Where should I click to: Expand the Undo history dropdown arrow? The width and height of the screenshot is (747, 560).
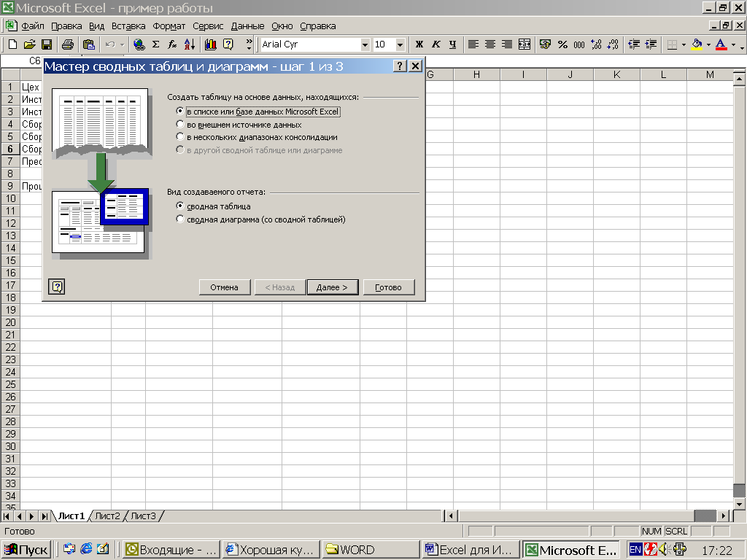tap(122, 44)
